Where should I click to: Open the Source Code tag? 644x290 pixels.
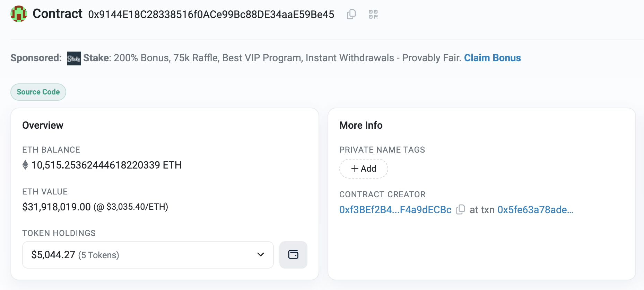[38, 92]
